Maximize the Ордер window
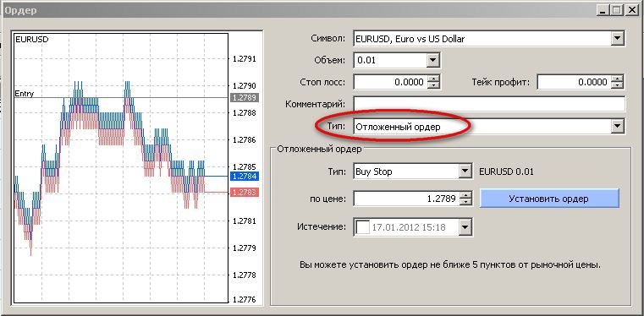This screenshot has width=644, height=316. pos(617,9)
